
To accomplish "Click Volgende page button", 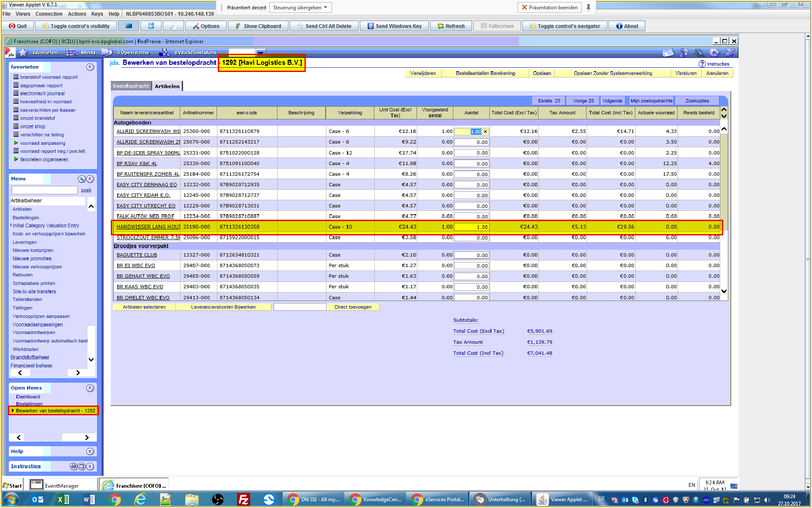I will click(612, 101).
